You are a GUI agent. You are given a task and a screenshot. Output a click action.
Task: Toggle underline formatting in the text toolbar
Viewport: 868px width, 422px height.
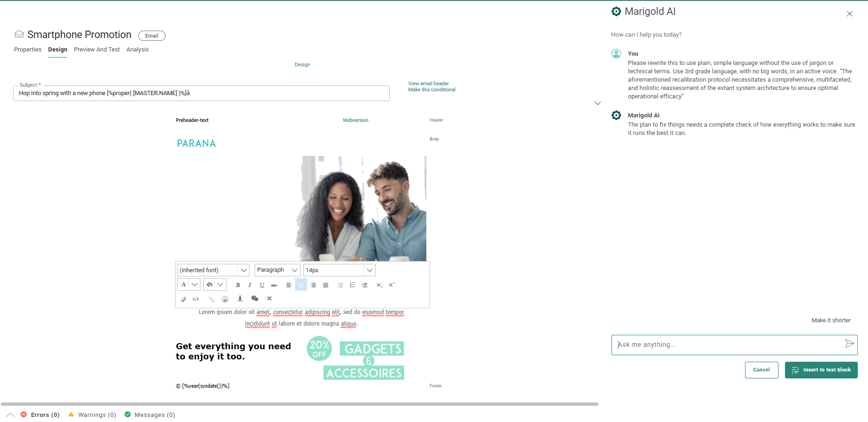click(262, 285)
